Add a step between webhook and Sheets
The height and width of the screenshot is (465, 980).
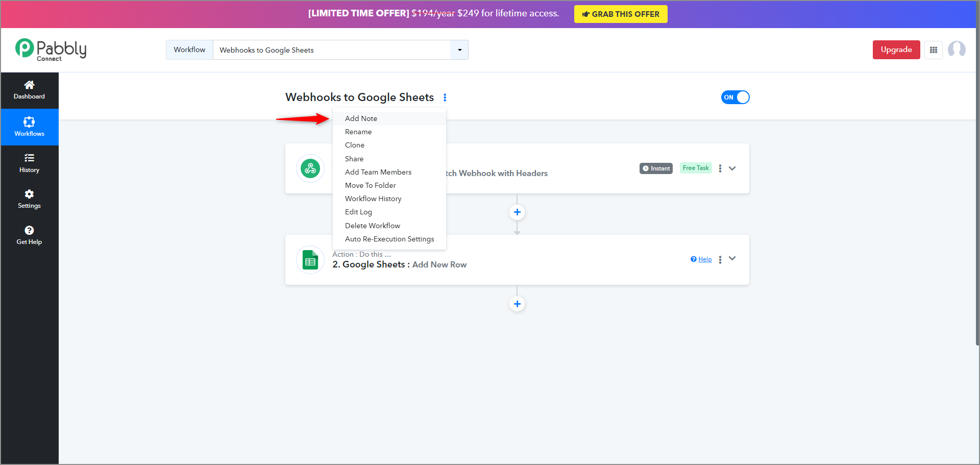[517, 212]
